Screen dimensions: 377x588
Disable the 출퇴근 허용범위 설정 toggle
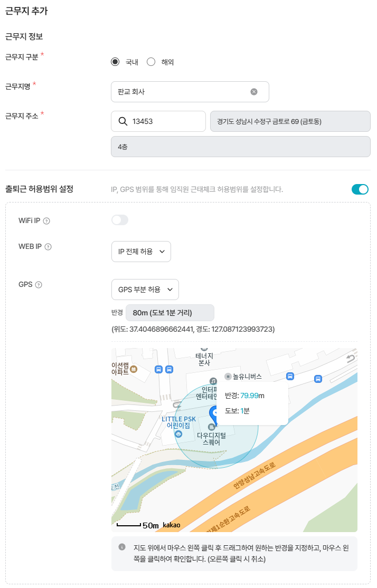click(x=360, y=189)
